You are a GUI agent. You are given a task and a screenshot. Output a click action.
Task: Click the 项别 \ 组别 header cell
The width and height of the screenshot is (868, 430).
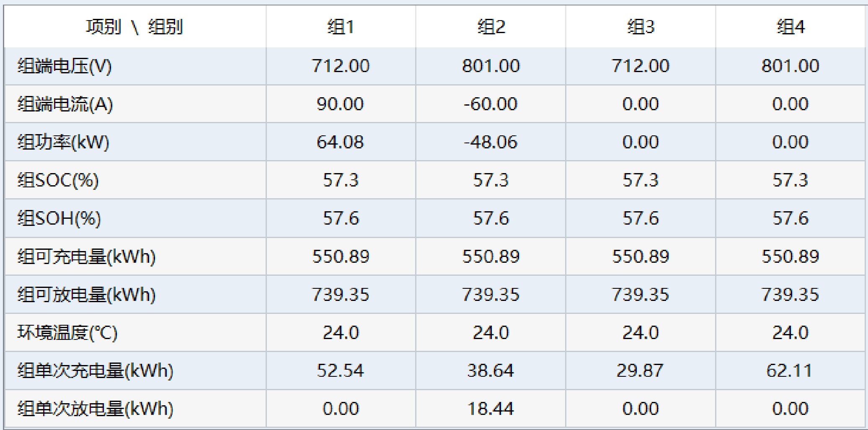point(134,27)
